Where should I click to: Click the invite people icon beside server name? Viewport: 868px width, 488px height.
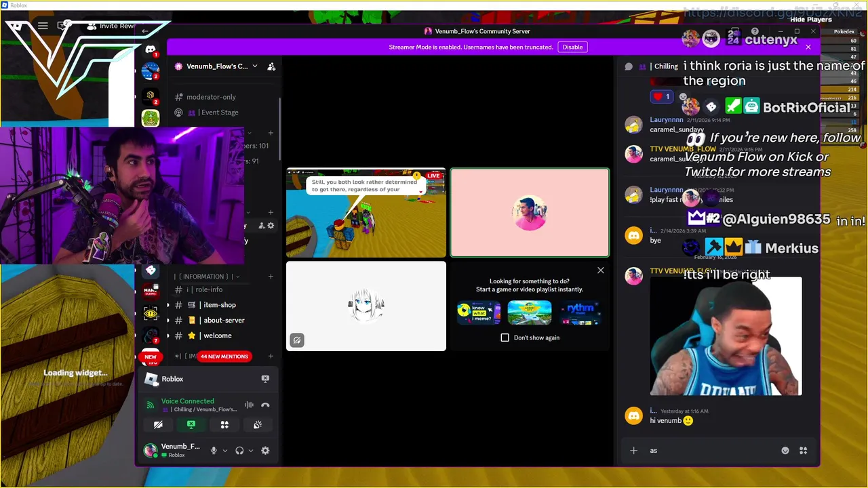pyautogui.click(x=271, y=66)
